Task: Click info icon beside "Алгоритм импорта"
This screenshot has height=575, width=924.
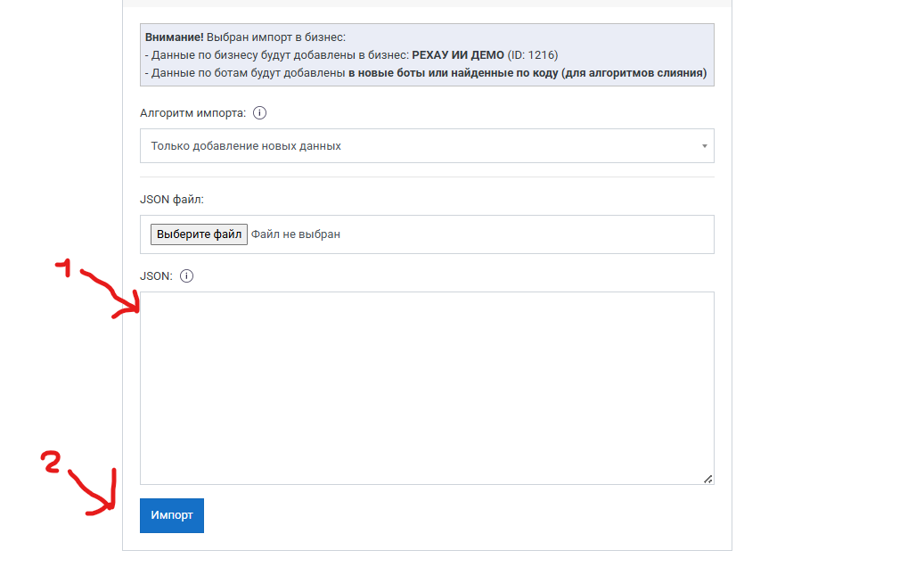Action: pyautogui.click(x=260, y=113)
